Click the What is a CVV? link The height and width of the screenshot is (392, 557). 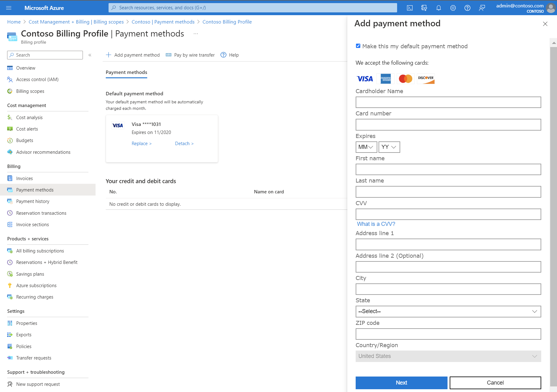point(376,224)
